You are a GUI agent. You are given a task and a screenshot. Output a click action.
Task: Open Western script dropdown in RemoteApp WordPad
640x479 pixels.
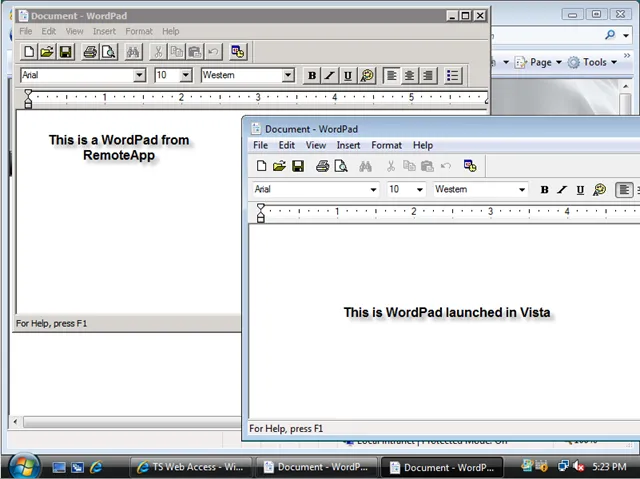point(288,75)
